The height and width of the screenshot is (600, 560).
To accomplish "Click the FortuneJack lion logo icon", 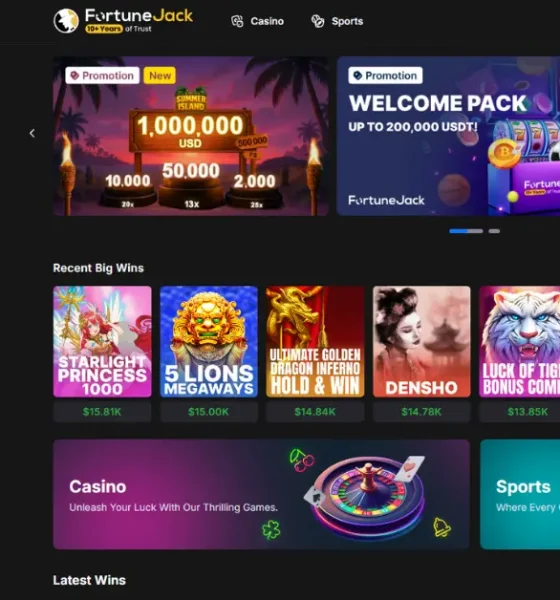I will [x=66, y=21].
